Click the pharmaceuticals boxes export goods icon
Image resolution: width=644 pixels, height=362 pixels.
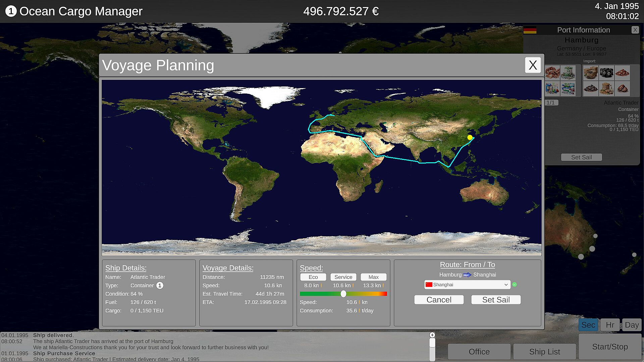click(568, 88)
